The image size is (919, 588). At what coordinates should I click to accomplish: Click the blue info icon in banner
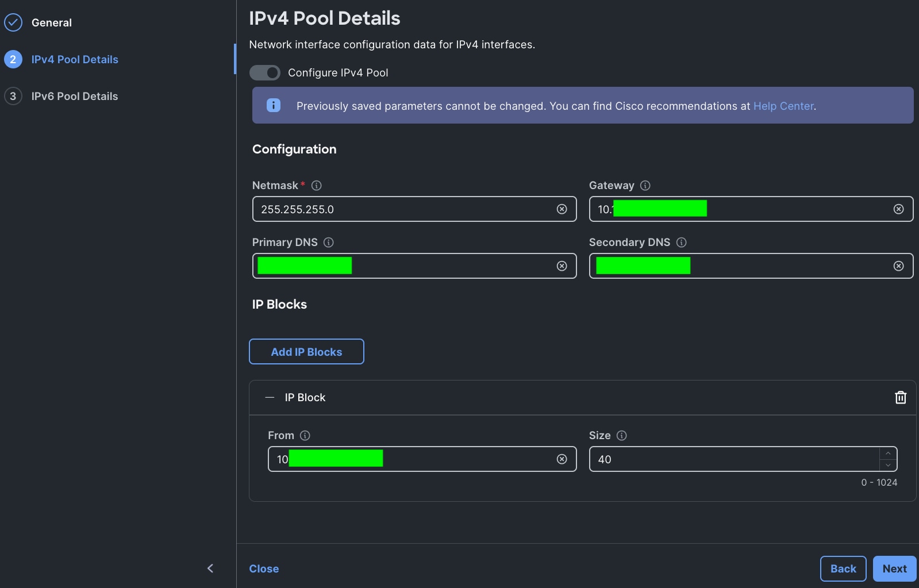(274, 105)
